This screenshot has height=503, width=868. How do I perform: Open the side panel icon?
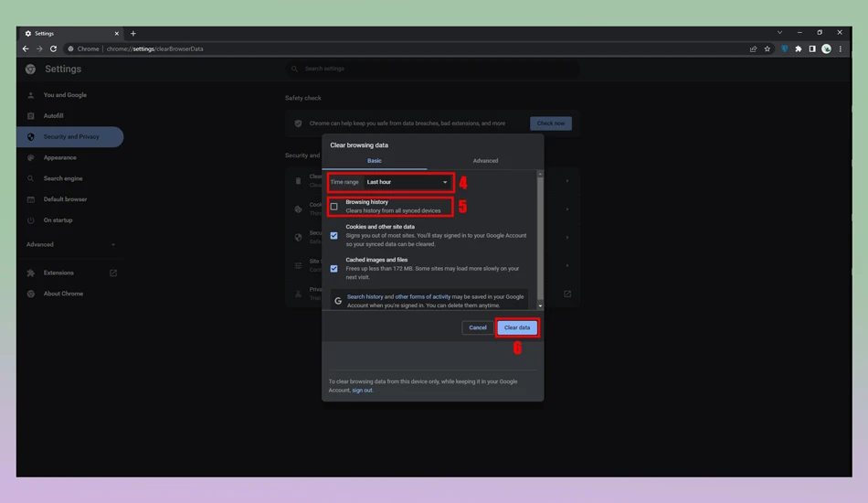(x=812, y=48)
